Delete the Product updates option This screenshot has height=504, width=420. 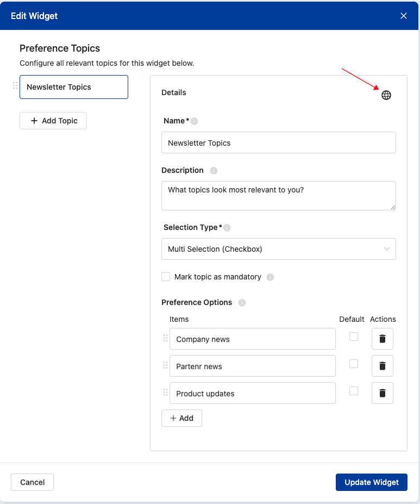(x=382, y=393)
